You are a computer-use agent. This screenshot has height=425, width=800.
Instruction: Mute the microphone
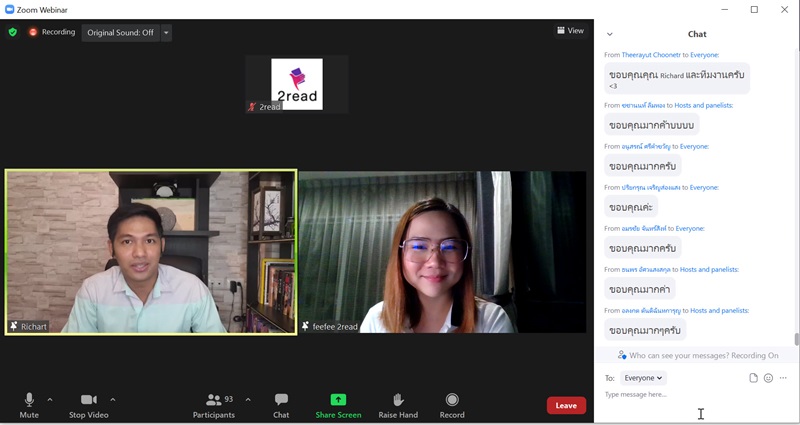29,406
